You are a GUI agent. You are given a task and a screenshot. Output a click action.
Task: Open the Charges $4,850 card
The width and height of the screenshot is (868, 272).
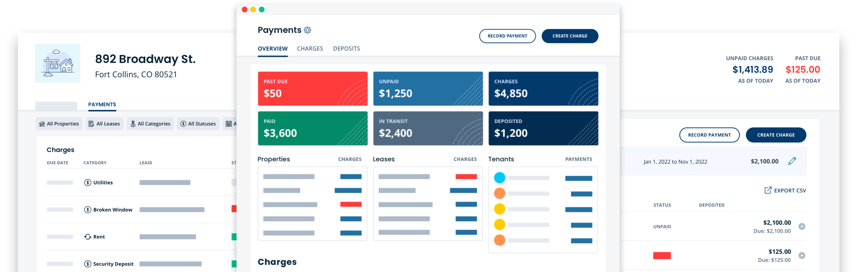543,88
